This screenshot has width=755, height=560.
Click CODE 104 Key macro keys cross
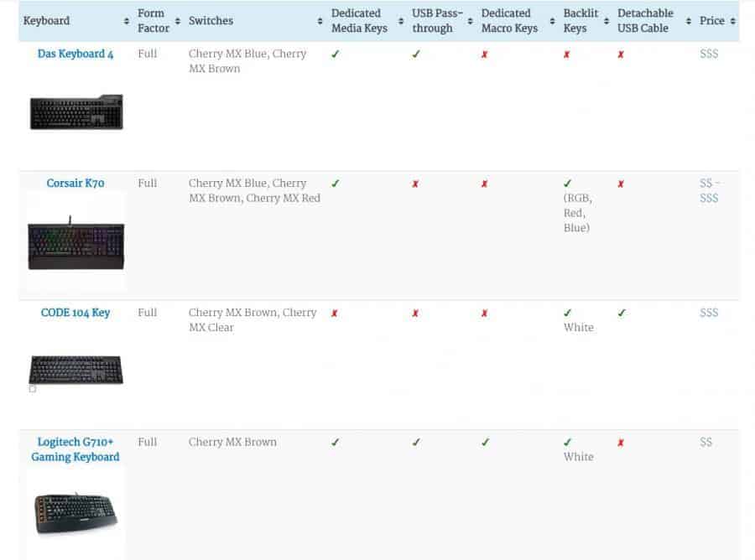[484, 314]
